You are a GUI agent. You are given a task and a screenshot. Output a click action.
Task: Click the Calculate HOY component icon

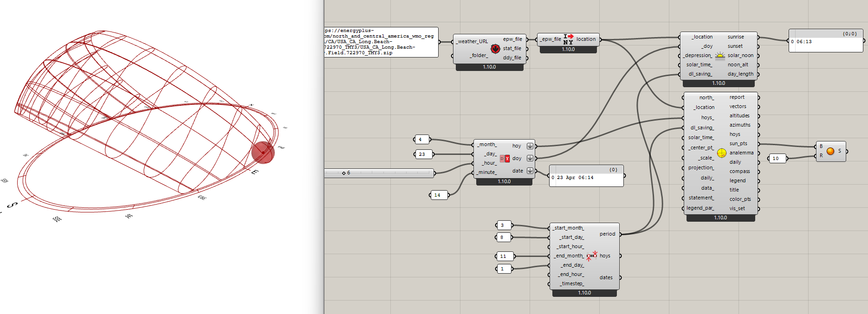pos(505,159)
